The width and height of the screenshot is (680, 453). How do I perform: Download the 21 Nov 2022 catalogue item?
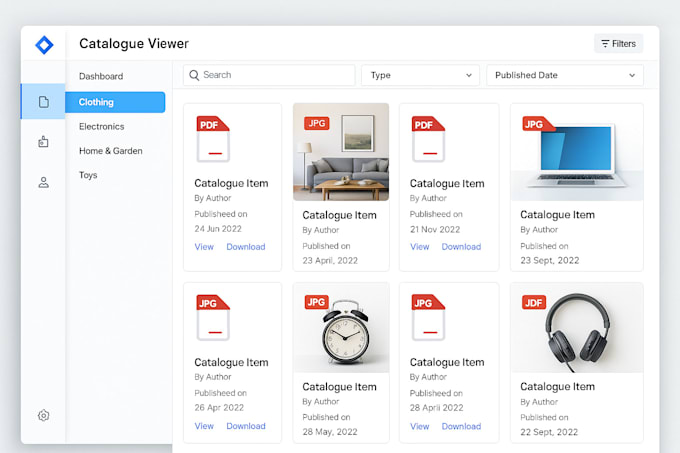(461, 247)
